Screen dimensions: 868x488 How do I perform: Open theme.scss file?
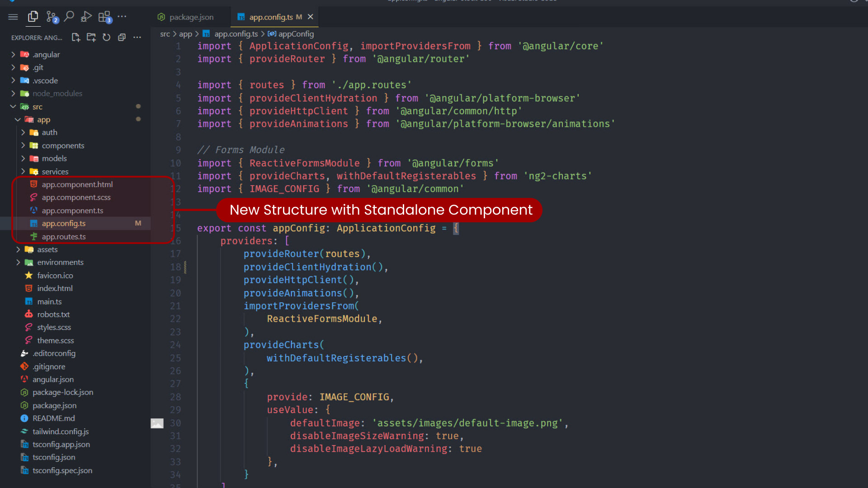coord(55,341)
